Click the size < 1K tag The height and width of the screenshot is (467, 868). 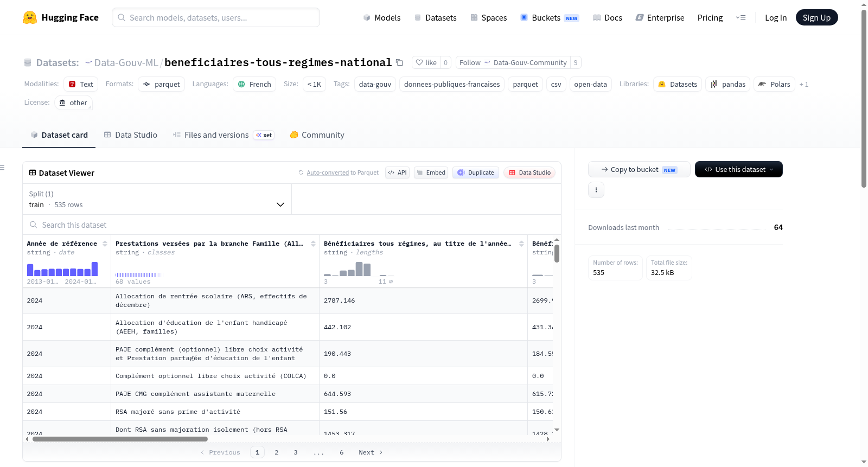pyautogui.click(x=314, y=84)
